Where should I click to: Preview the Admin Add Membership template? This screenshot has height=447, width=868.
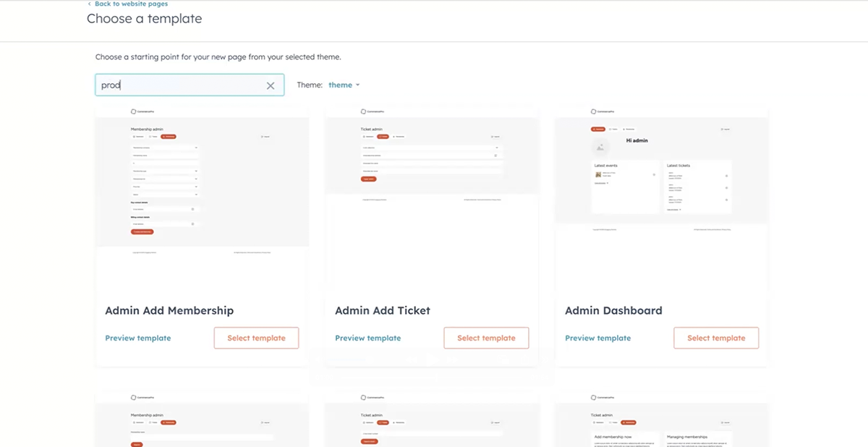pyautogui.click(x=138, y=338)
